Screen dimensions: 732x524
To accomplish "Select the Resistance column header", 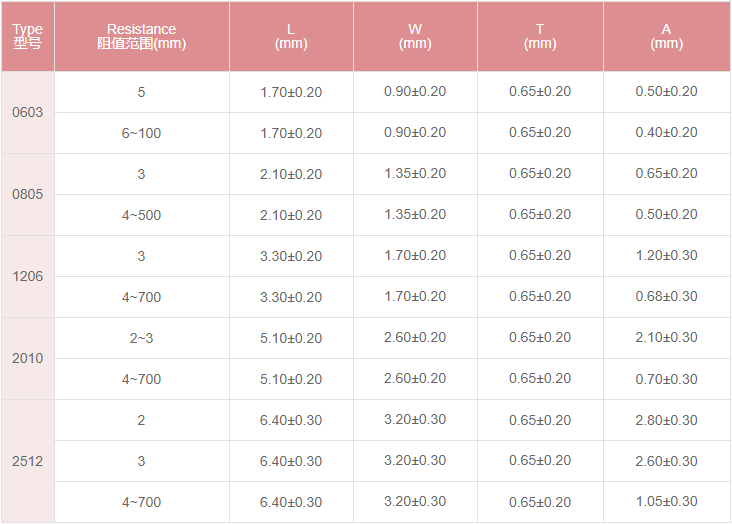I will (142, 36).
